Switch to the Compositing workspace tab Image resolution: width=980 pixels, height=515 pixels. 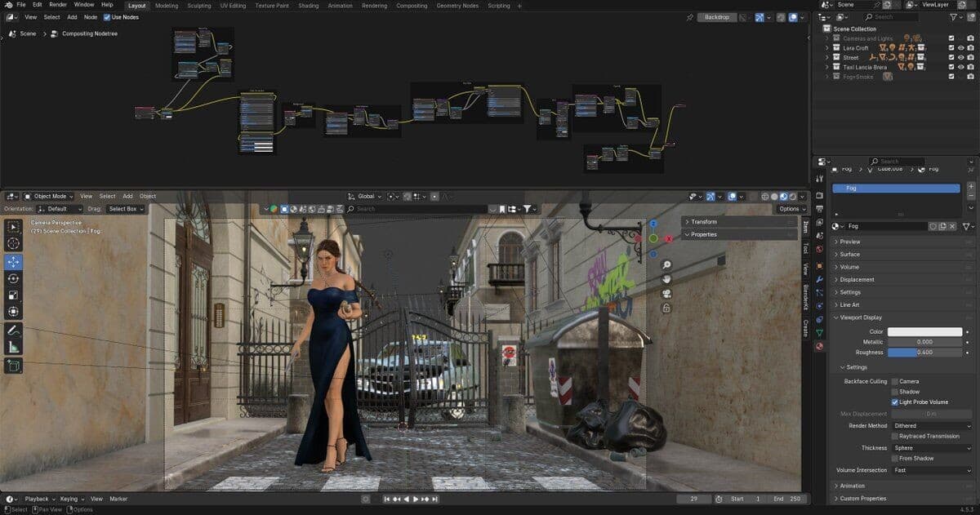click(412, 6)
